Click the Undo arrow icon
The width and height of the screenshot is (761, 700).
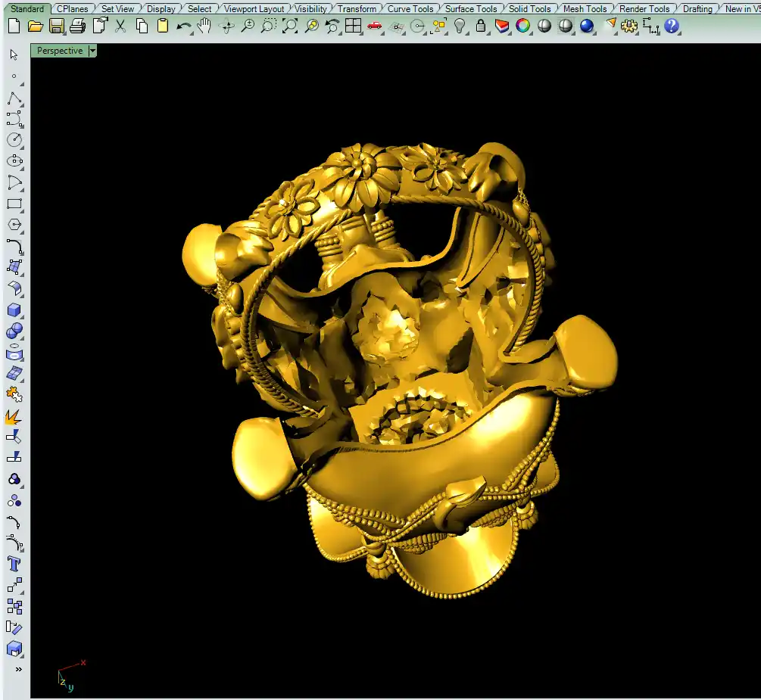coord(183,26)
